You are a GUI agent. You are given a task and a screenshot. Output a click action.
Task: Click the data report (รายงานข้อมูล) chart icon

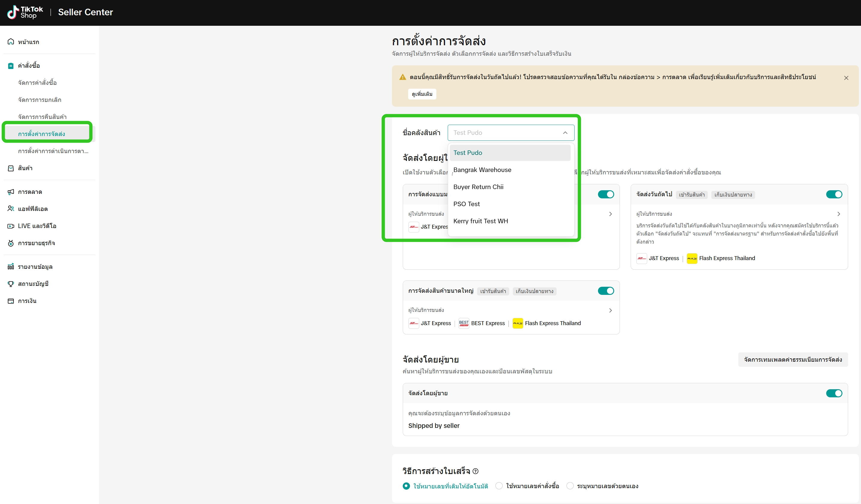10,267
